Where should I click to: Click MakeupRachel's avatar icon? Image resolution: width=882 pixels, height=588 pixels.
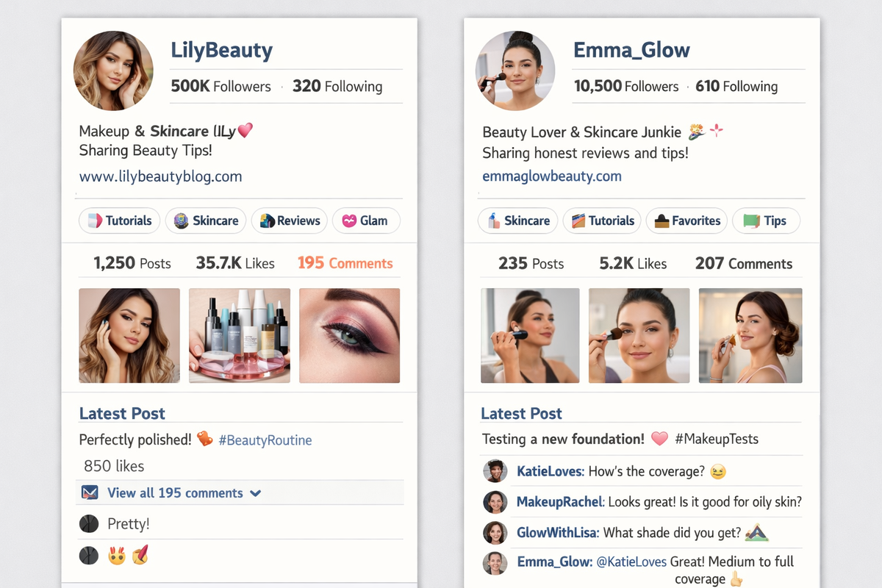pos(495,502)
